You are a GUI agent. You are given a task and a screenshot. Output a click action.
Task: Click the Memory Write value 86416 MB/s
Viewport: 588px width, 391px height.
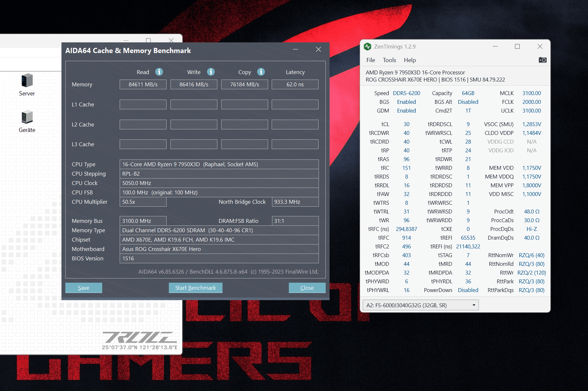194,84
